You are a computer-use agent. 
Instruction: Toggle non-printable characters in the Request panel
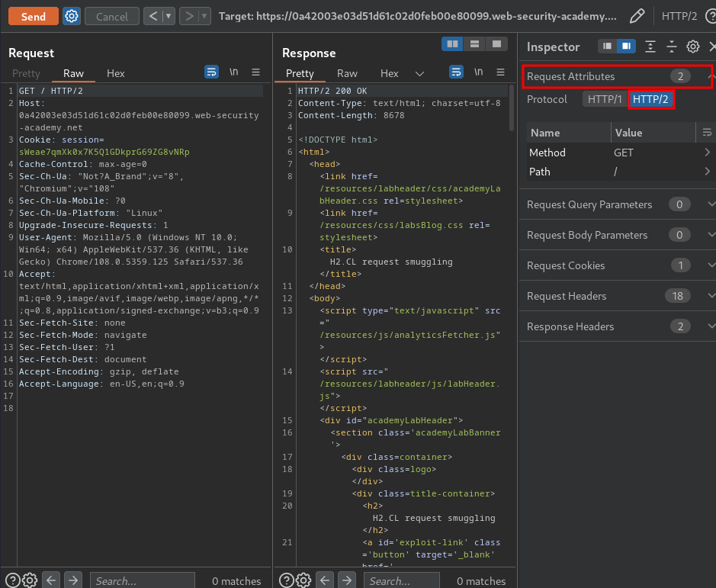tap(234, 72)
